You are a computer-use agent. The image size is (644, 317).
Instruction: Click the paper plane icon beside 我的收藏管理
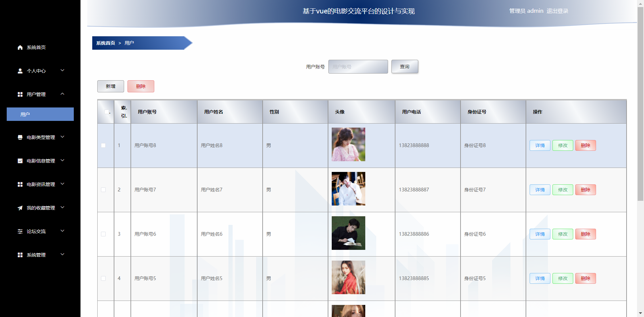pyautogui.click(x=20, y=208)
